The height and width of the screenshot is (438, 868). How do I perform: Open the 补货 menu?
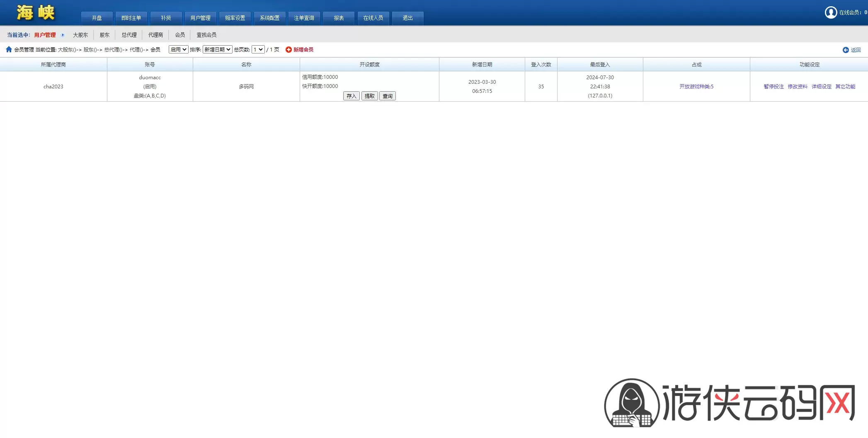(166, 18)
